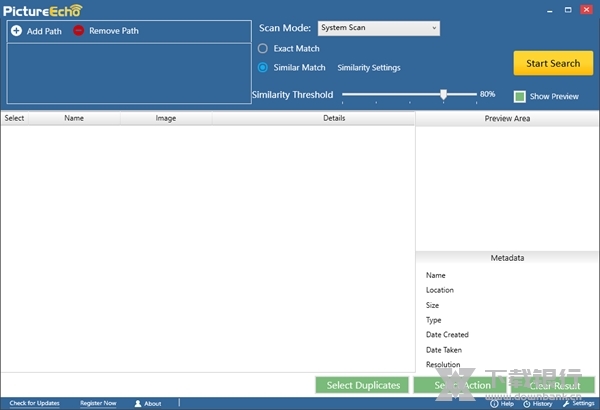Select the Similar Match radio button
This screenshot has width=600, height=410.
coord(263,68)
